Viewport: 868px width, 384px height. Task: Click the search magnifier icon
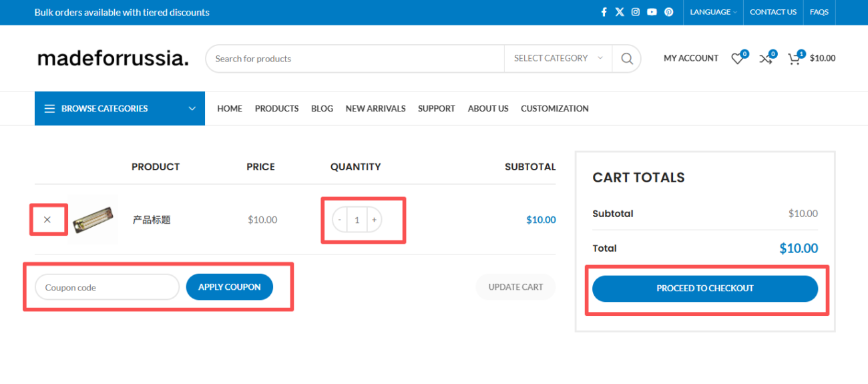[x=626, y=59]
